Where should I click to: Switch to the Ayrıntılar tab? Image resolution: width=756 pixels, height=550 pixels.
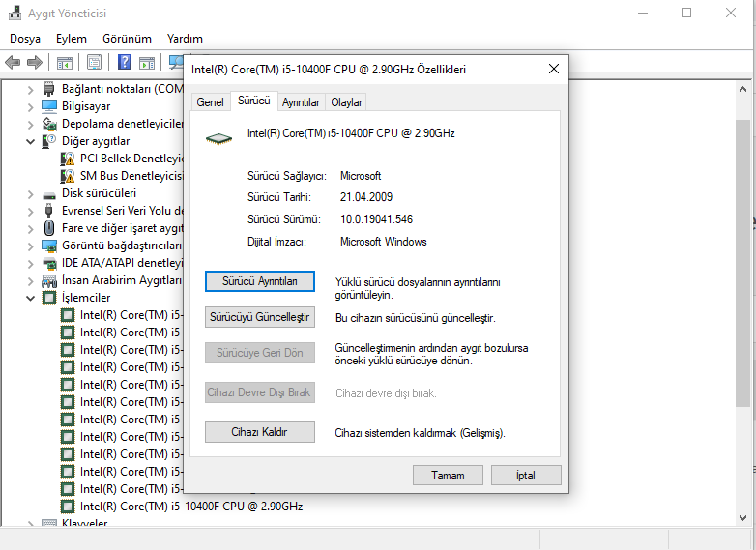[301, 102]
